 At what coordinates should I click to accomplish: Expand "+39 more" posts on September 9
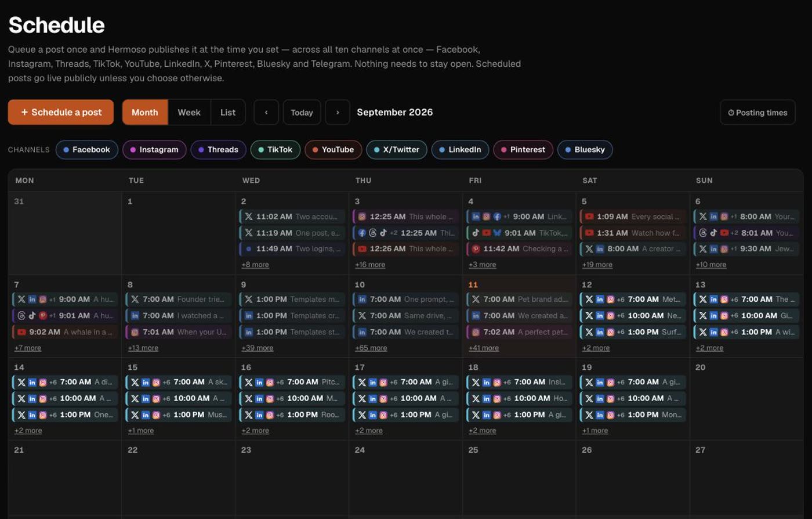pos(258,348)
